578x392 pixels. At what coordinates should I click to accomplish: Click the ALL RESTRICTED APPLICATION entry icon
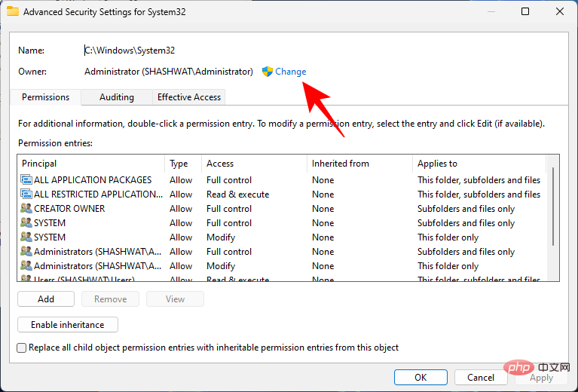pyautogui.click(x=26, y=194)
